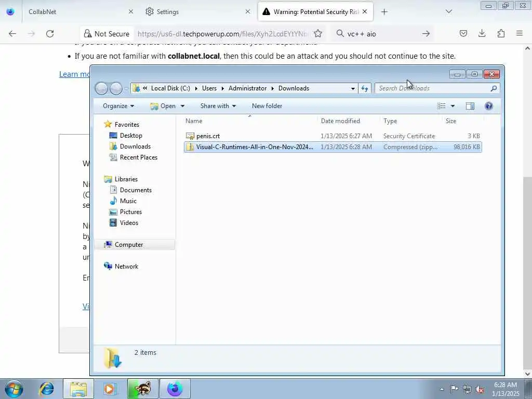Screen dimensions: 532x399
Task: Select Network in the navigation pane
Action: [126, 267]
